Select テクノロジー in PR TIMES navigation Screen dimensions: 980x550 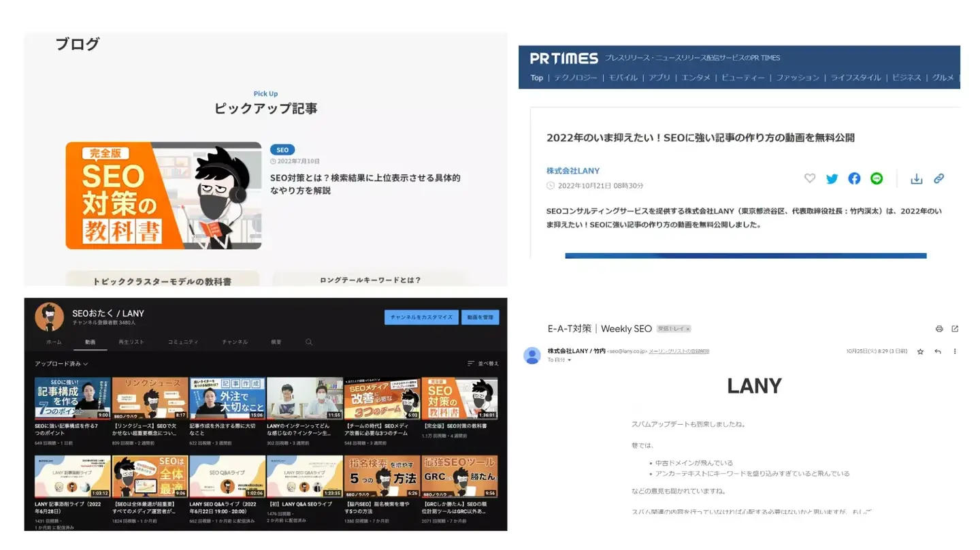[575, 78]
